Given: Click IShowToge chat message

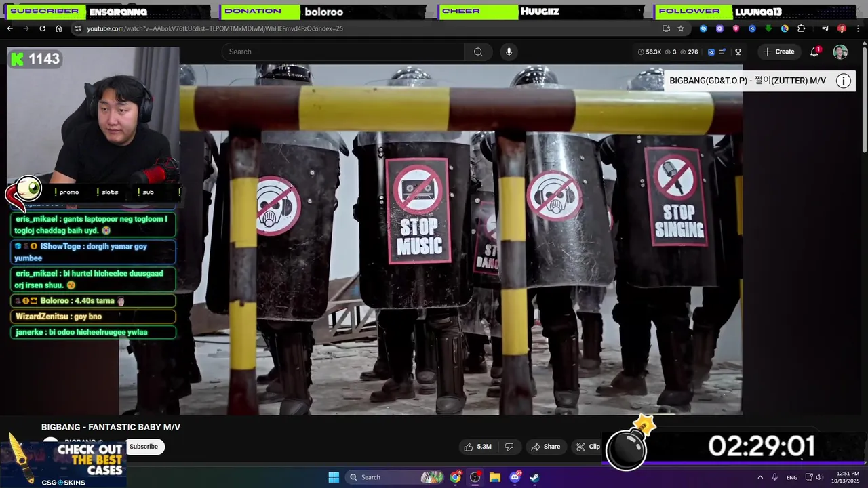Looking at the screenshot, I should click(x=93, y=252).
